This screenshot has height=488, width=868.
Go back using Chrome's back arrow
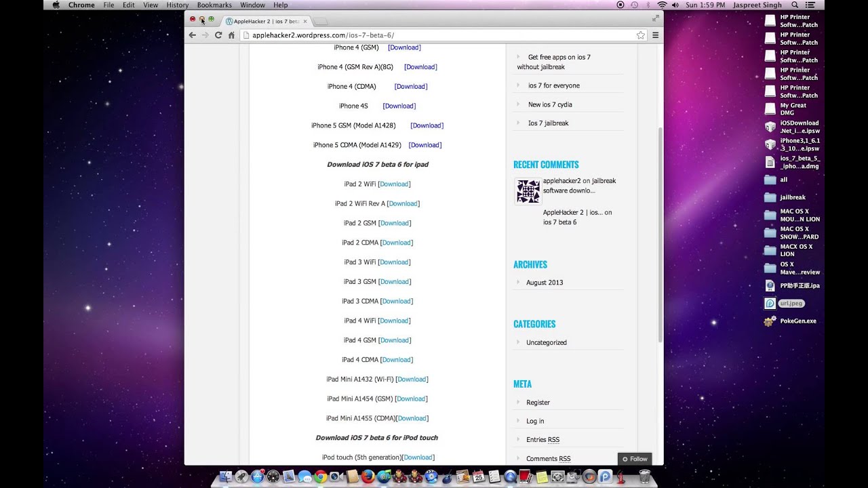pos(193,35)
